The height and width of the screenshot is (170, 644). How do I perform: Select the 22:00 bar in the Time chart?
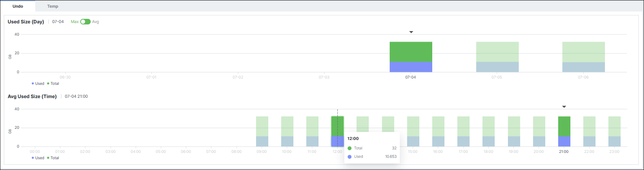[589, 132]
